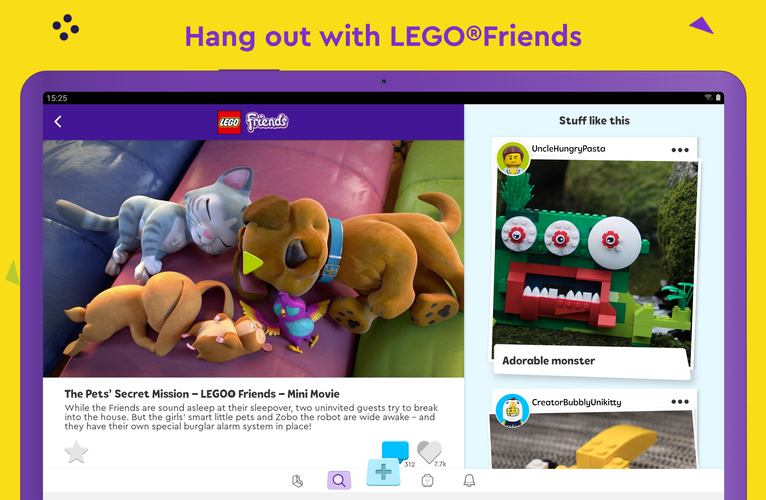Screen dimensions: 766x500
Task: Open the yellow brick build thumbnail
Action: point(594,440)
